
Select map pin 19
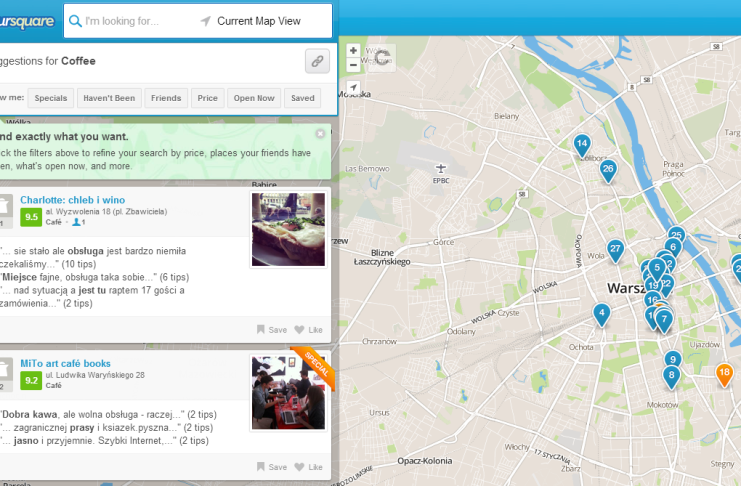pyautogui.click(x=651, y=286)
